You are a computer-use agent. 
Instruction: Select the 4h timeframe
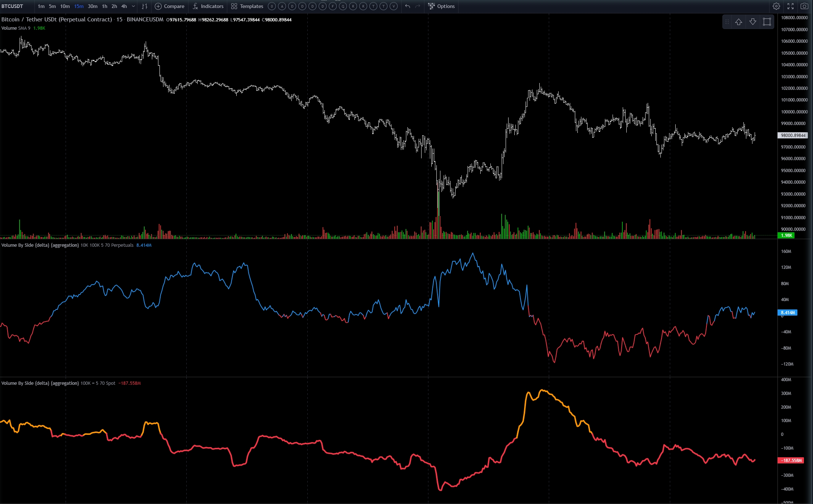(x=124, y=6)
